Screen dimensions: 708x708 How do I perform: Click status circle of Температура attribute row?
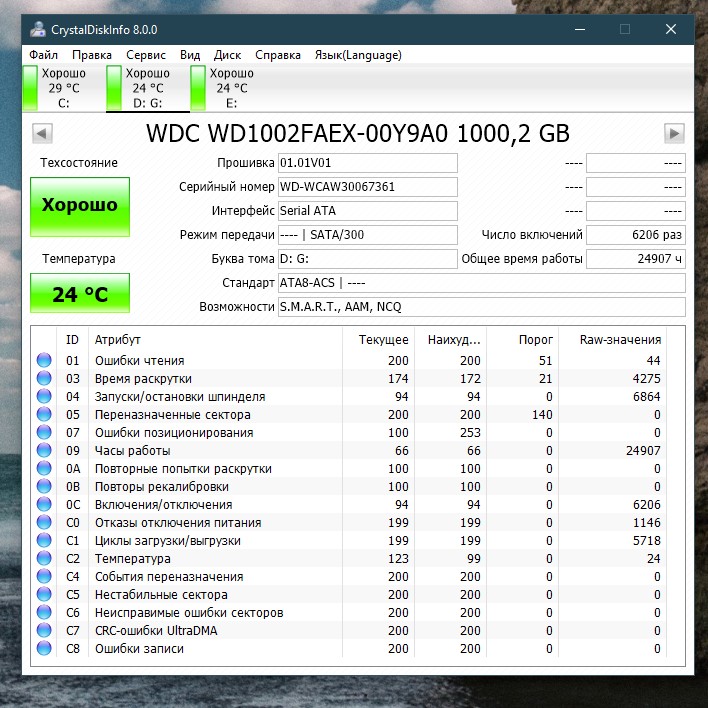pos(44,558)
